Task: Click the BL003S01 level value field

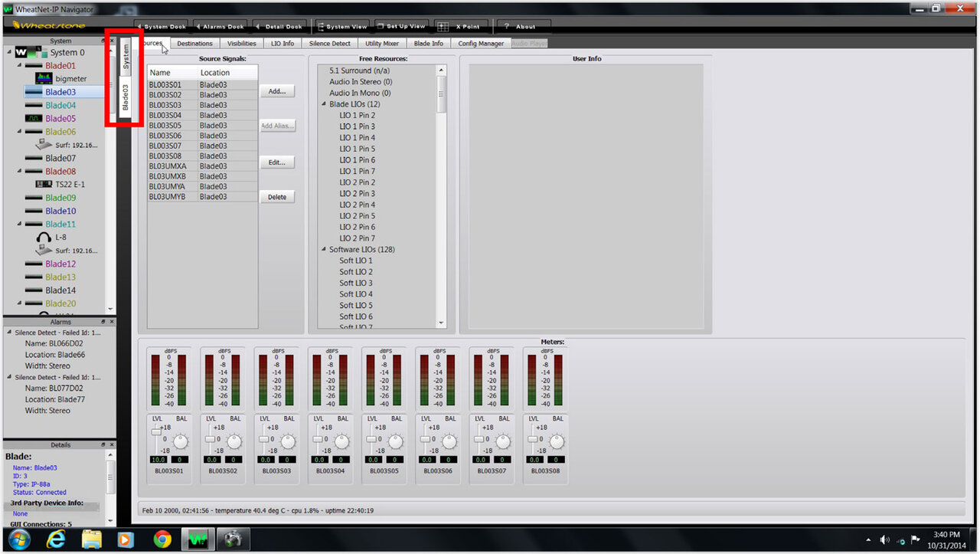Action: 158,460
